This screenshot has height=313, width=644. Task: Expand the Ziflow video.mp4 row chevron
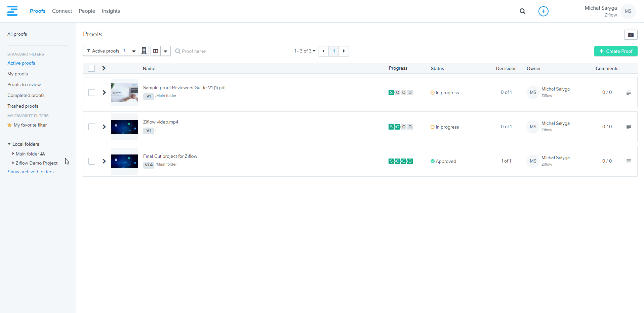coord(104,127)
